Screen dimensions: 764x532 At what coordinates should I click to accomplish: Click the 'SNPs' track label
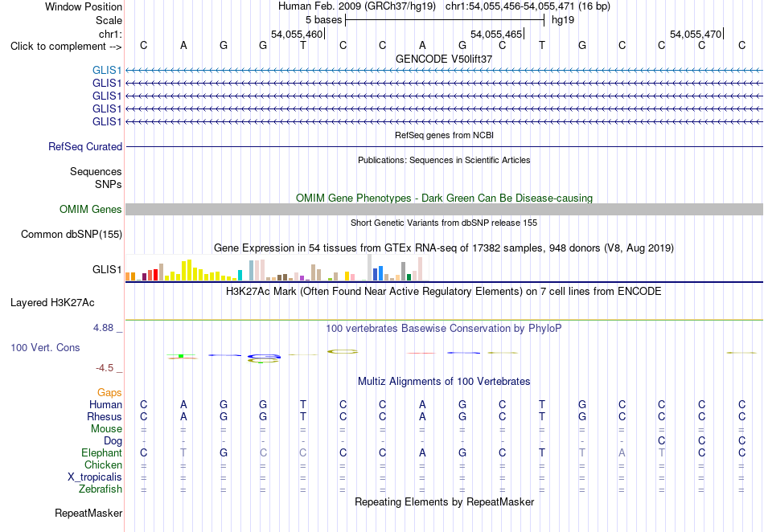pos(109,185)
